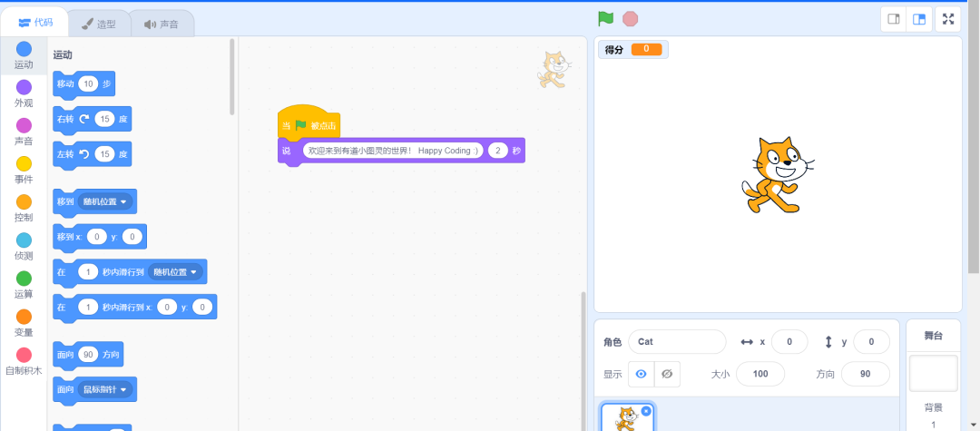
Task: Edit the sprite name field Cat
Action: (x=677, y=342)
